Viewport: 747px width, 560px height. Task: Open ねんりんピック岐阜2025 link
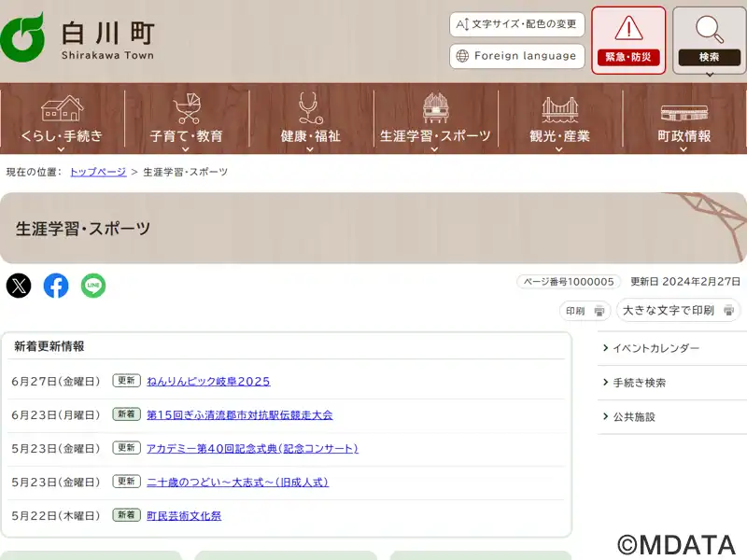[x=208, y=382]
